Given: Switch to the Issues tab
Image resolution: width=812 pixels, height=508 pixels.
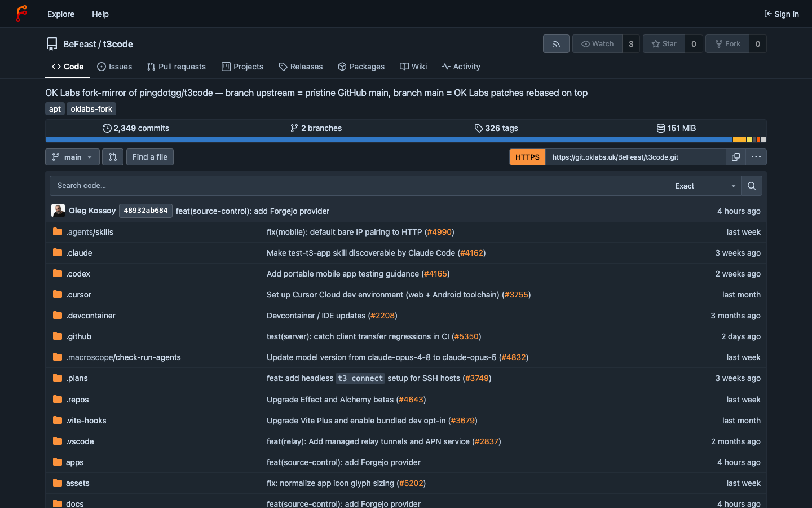Looking at the screenshot, I should pyautogui.click(x=114, y=67).
